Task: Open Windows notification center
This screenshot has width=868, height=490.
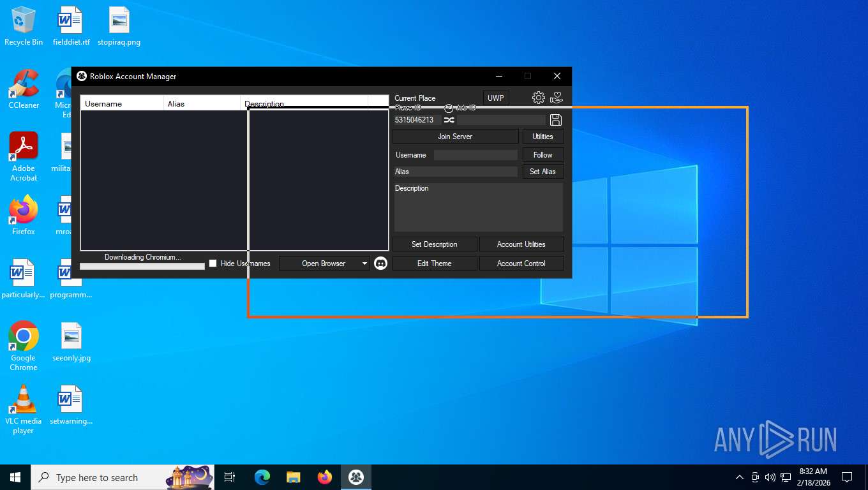Action: click(x=847, y=477)
